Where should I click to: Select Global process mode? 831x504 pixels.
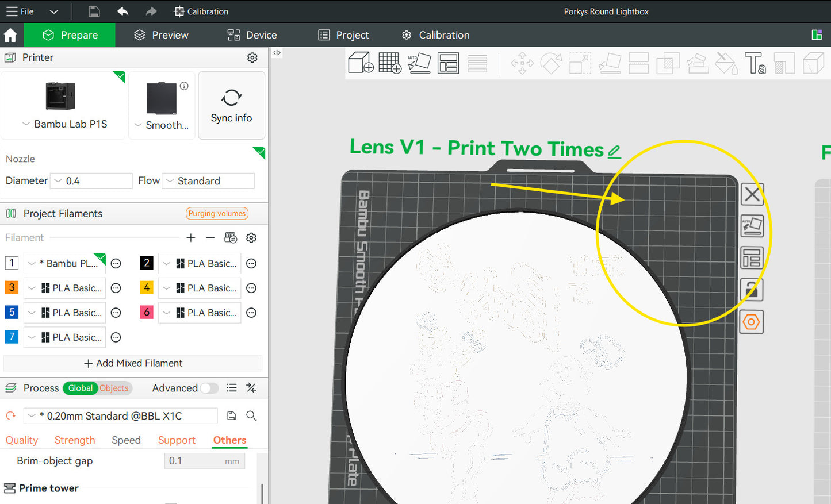click(81, 388)
